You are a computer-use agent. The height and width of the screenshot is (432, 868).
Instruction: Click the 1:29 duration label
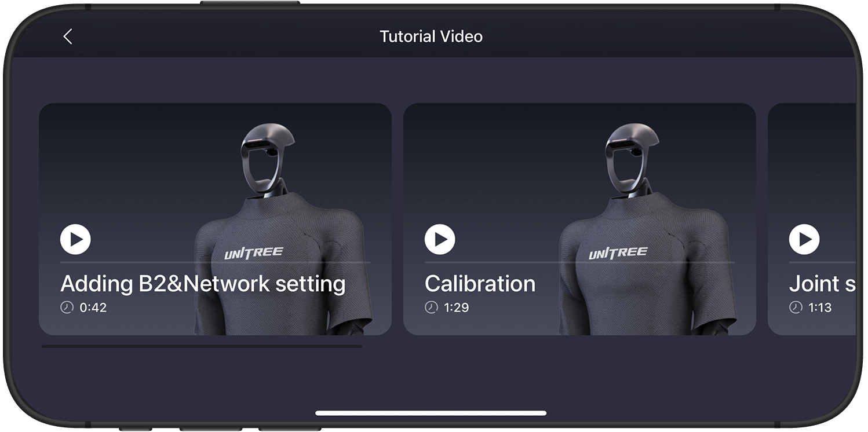coord(457,307)
